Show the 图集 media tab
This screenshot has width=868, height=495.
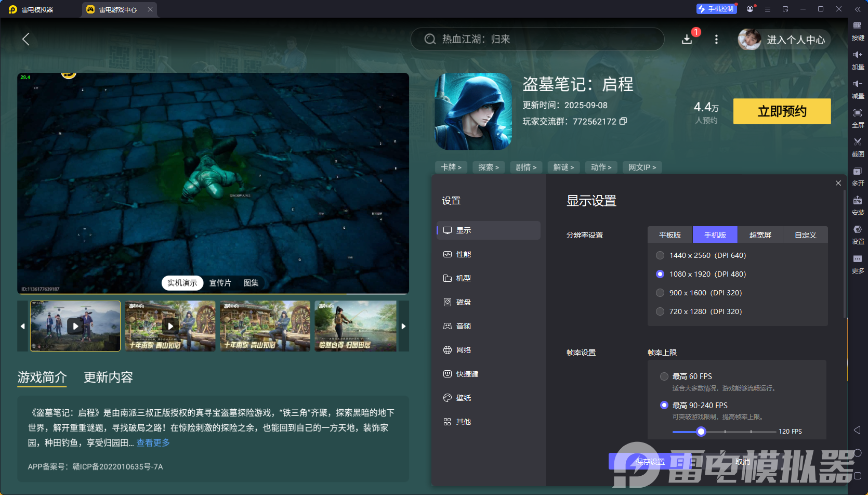251,283
